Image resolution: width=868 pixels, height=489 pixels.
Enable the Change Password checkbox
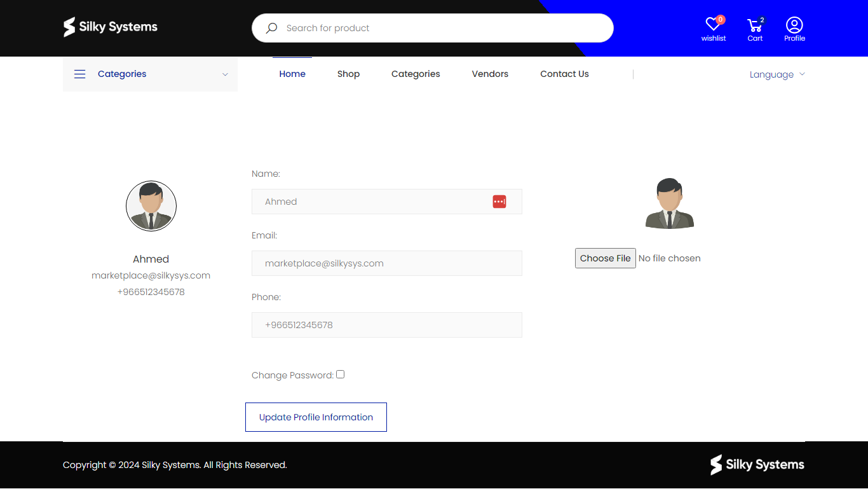point(341,375)
